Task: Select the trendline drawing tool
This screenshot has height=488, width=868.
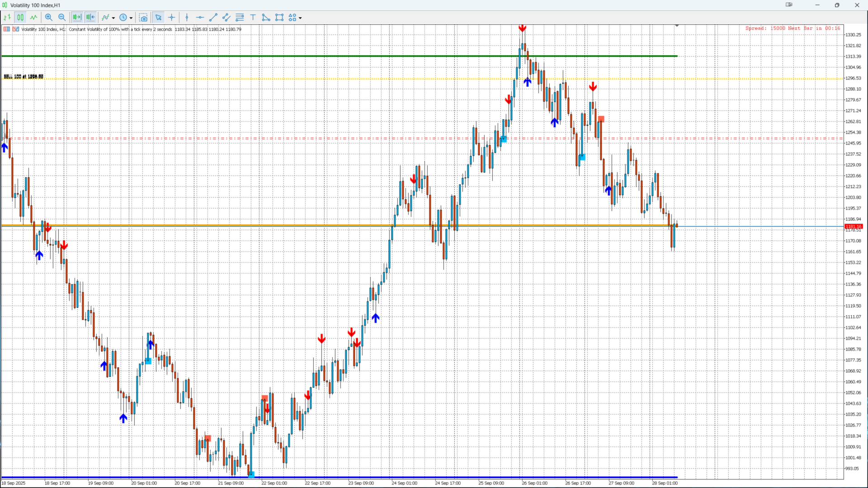Action: (213, 18)
